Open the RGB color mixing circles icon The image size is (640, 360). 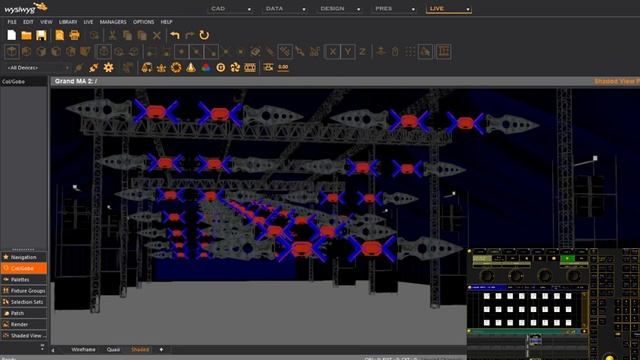click(206, 68)
